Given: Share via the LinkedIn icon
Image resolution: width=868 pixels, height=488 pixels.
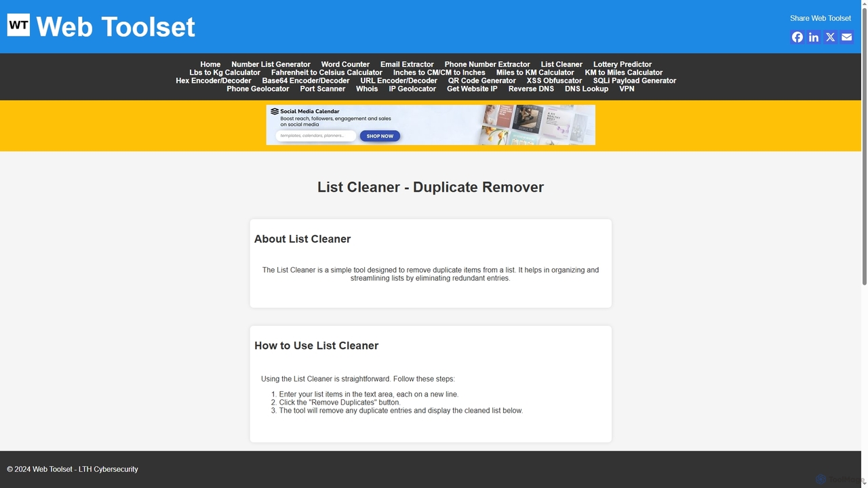Looking at the screenshot, I should pyautogui.click(x=814, y=37).
